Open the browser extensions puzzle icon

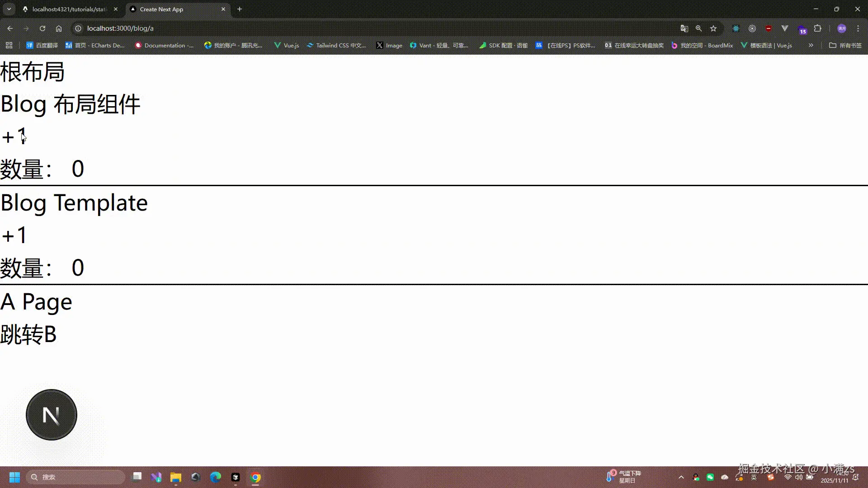(x=818, y=28)
